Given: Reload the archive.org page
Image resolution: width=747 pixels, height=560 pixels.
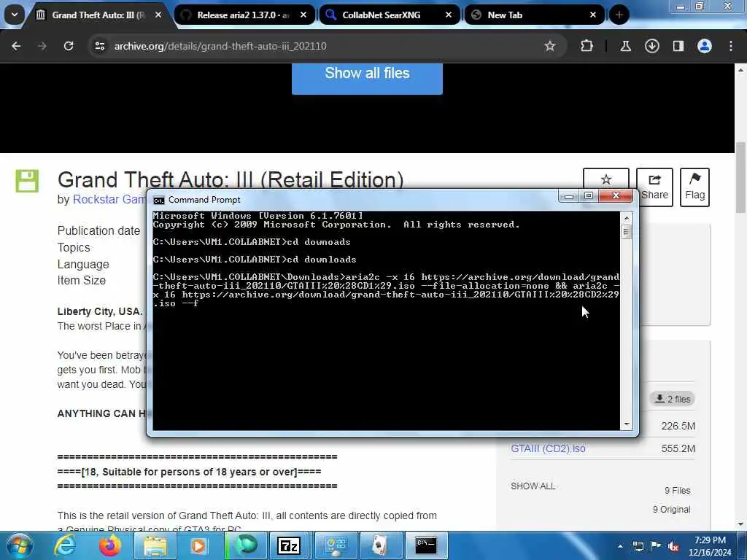Looking at the screenshot, I should click(x=69, y=46).
